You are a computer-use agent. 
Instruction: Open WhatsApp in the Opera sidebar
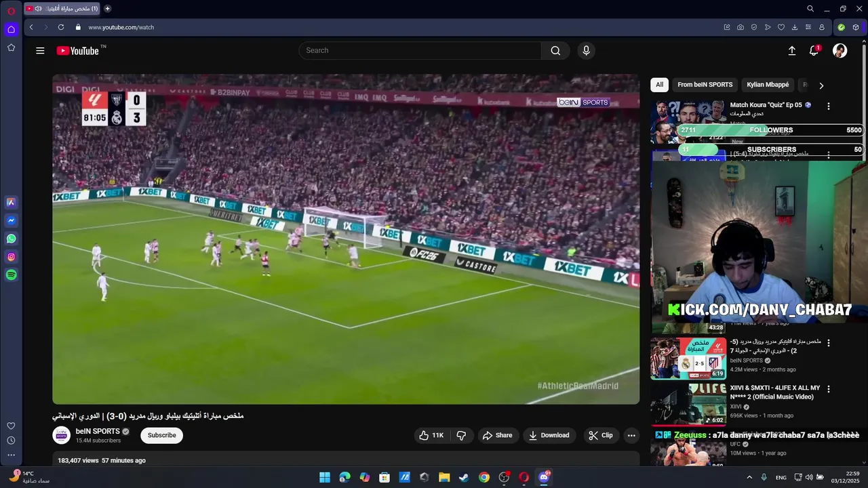(x=11, y=239)
